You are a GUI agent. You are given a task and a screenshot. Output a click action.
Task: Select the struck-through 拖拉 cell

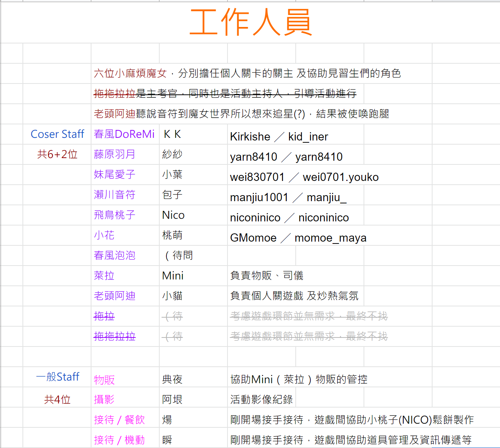tap(125, 316)
